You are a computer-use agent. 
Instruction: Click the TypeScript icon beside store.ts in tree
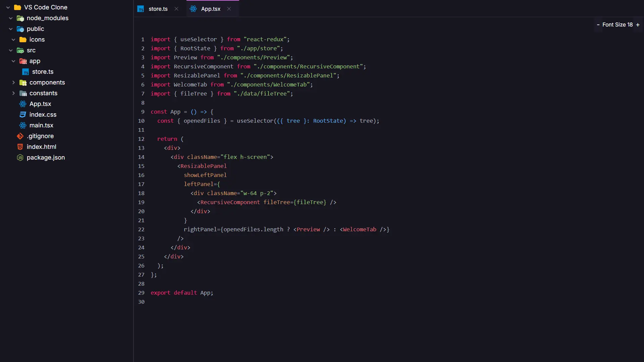coord(25,72)
